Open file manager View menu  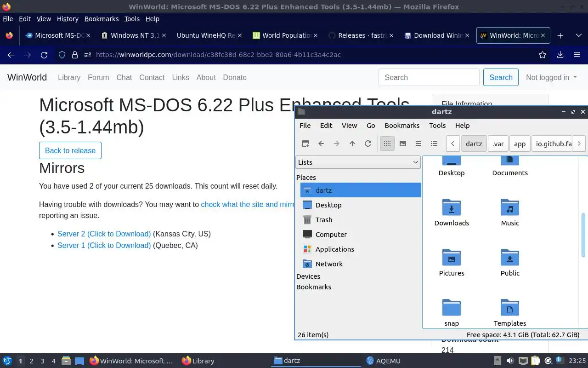point(349,125)
